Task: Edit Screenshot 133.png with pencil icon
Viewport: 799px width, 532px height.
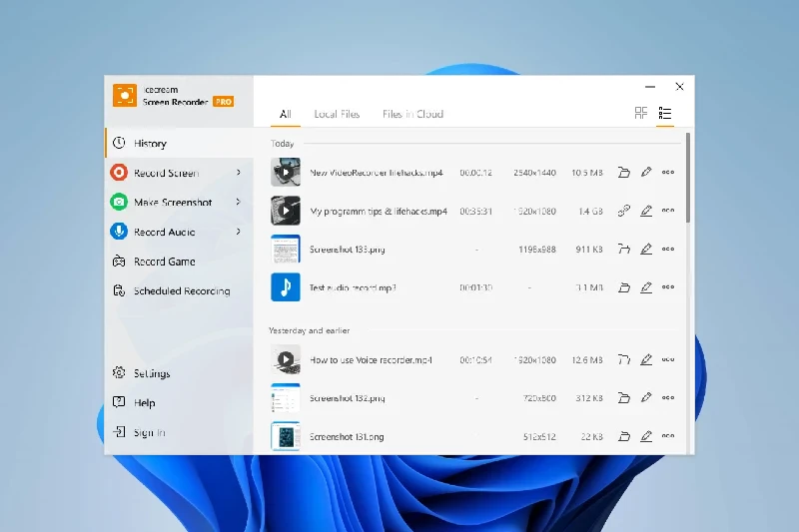Action: pyautogui.click(x=646, y=249)
